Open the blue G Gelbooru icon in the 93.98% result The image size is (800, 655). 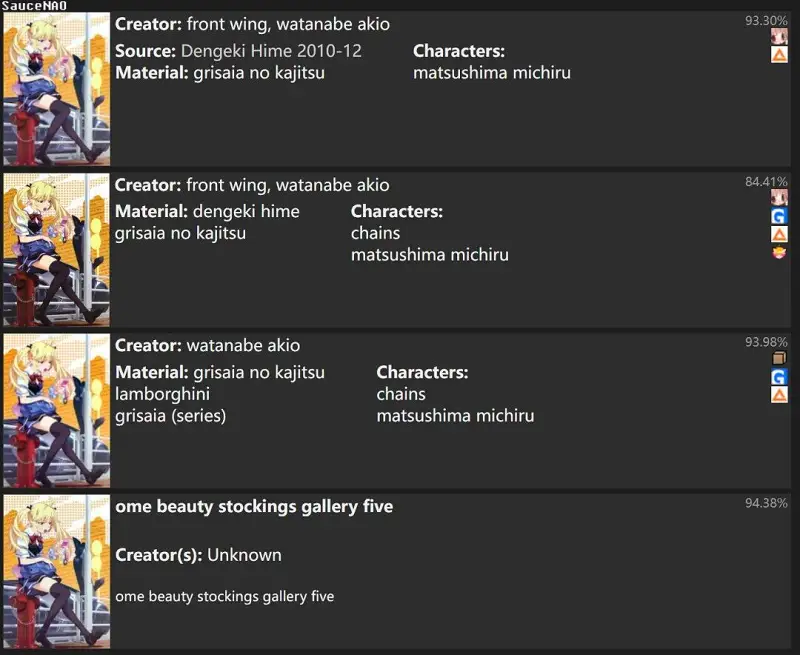pos(779,376)
